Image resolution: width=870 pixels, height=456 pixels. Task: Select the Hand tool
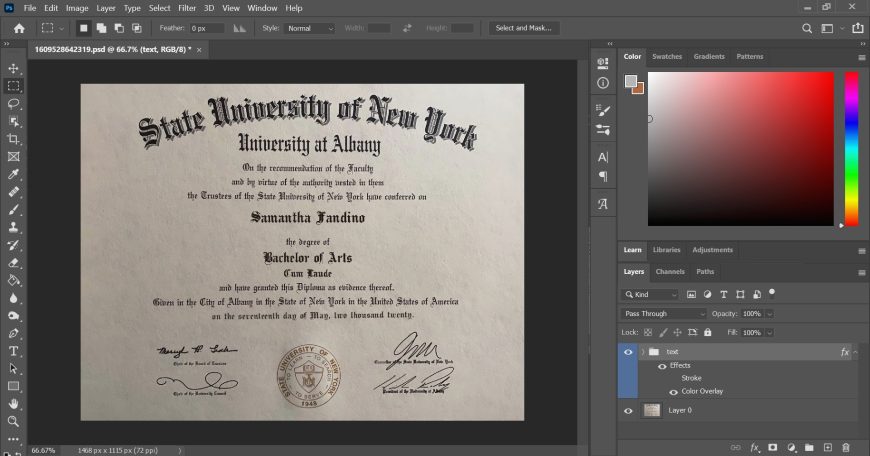point(13,404)
